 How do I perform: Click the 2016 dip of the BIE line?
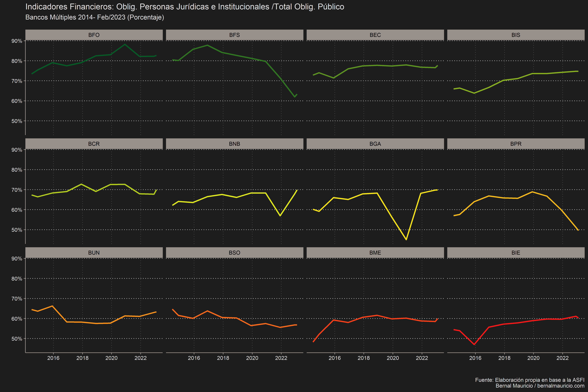474,344
